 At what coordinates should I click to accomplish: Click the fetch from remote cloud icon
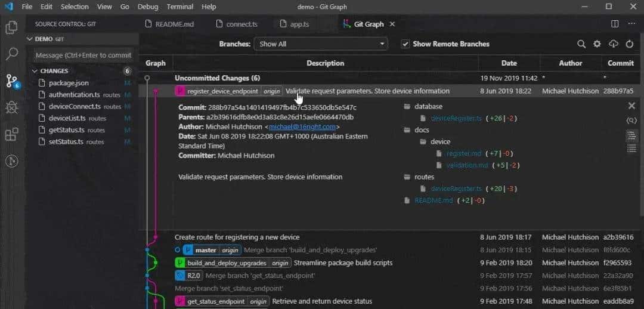[x=613, y=44]
